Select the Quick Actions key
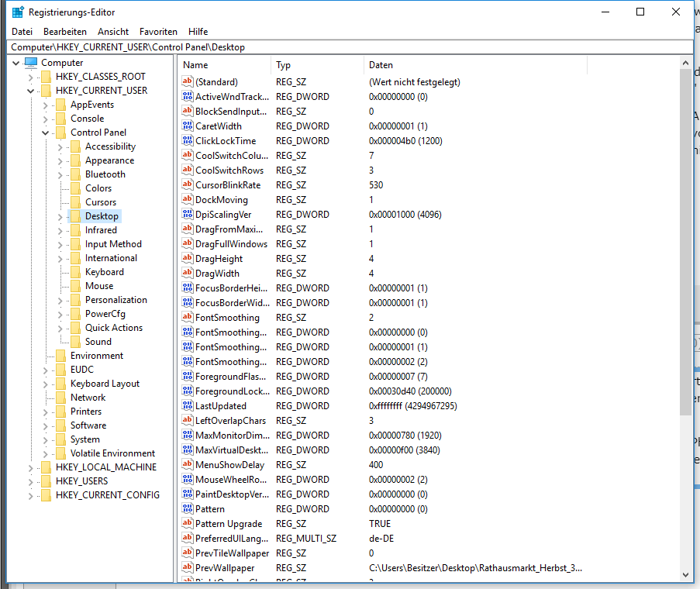This screenshot has height=589, width=700. point(114,328)
